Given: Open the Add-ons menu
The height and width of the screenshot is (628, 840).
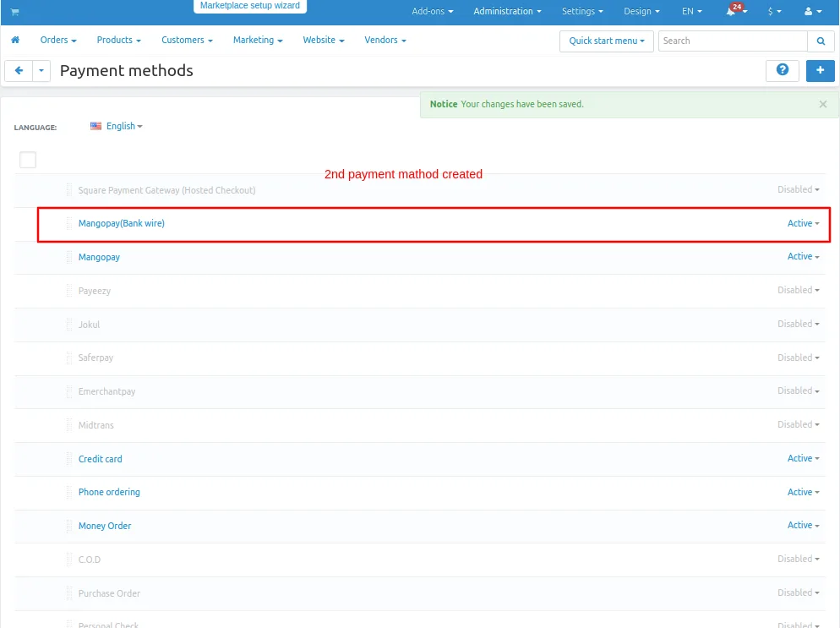Looking at the screenshot, I should click(433, 11).
